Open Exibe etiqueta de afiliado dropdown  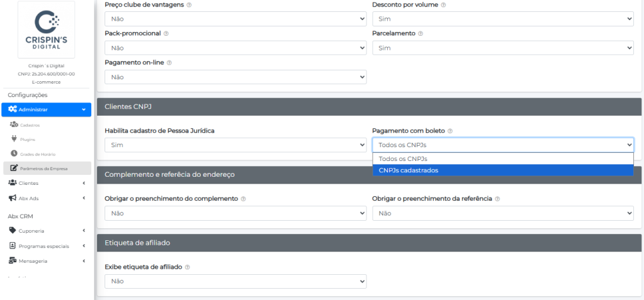[235, 281]
